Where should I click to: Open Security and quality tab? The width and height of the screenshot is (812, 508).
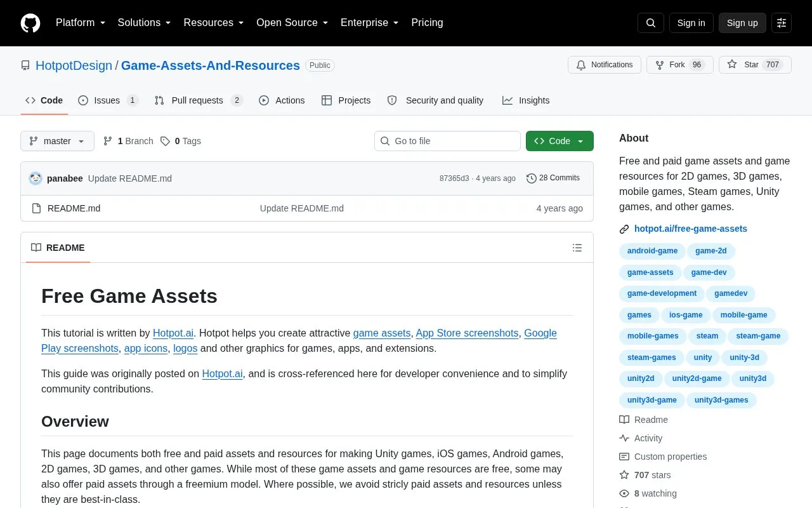(435, 100)
